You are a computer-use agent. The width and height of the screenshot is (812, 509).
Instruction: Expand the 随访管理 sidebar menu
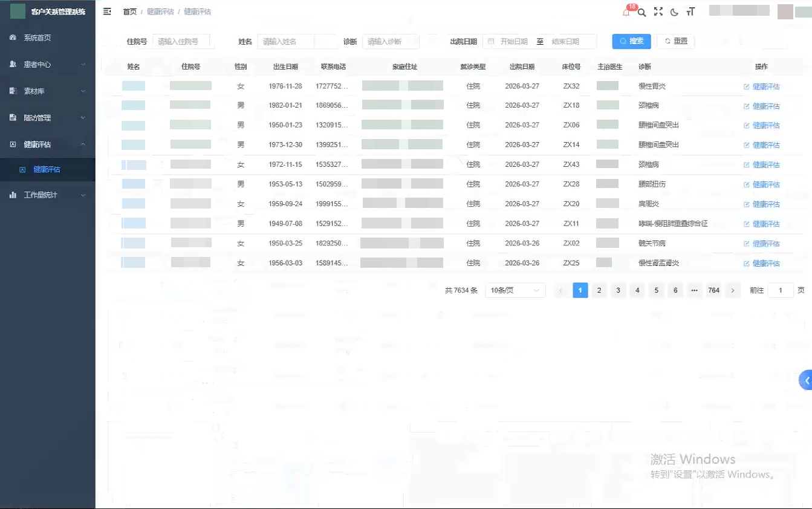tap(47, 118)
